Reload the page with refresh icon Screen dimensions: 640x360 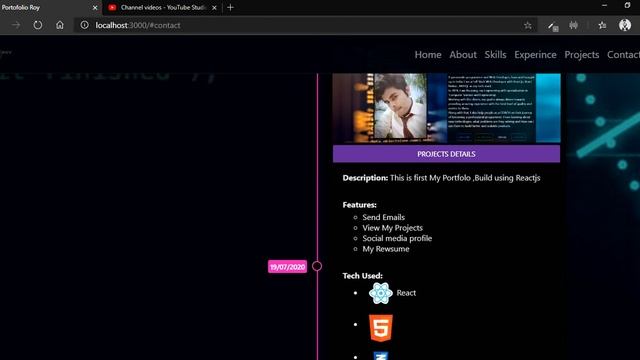click(x=38, y=25)
